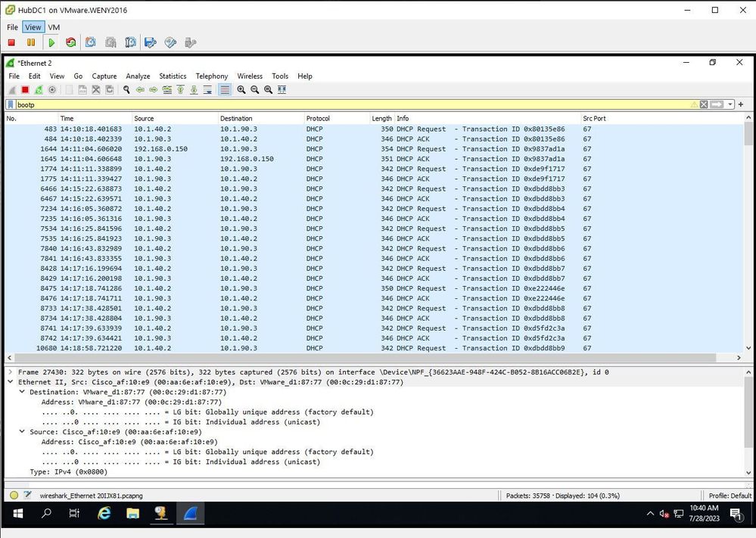Screen dimensions: 756x538
Task: Power off the VM with the red square
Action: coord(11,42)
